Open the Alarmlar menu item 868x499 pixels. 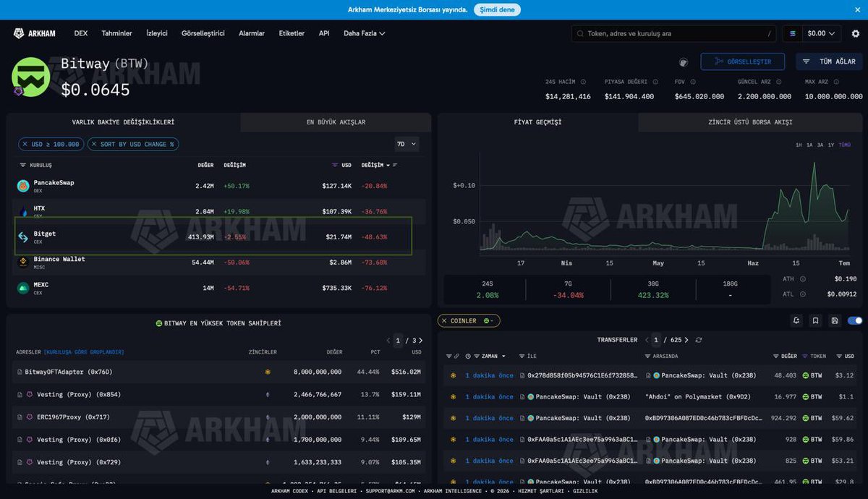[252, 33]
